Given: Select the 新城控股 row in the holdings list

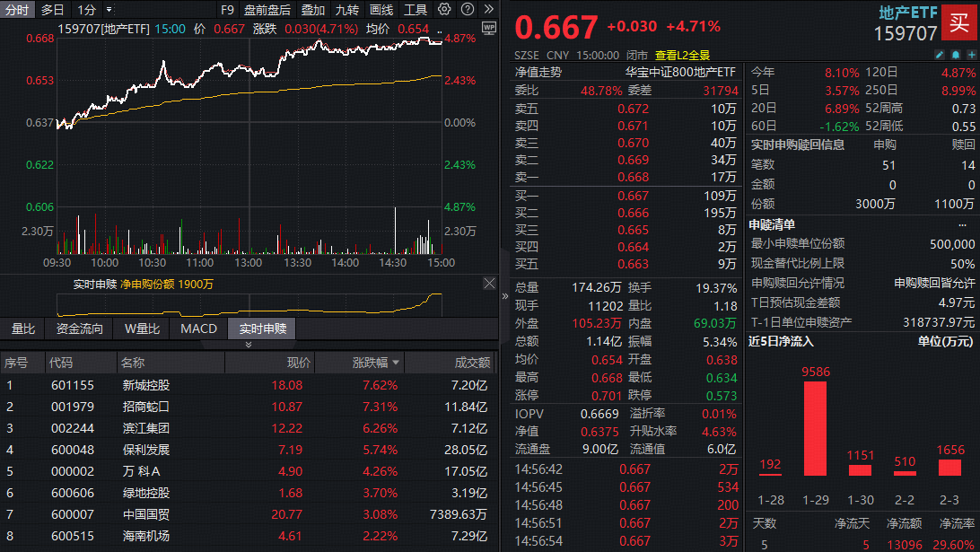Looking at the screenshot, I should tap(145, 385).
